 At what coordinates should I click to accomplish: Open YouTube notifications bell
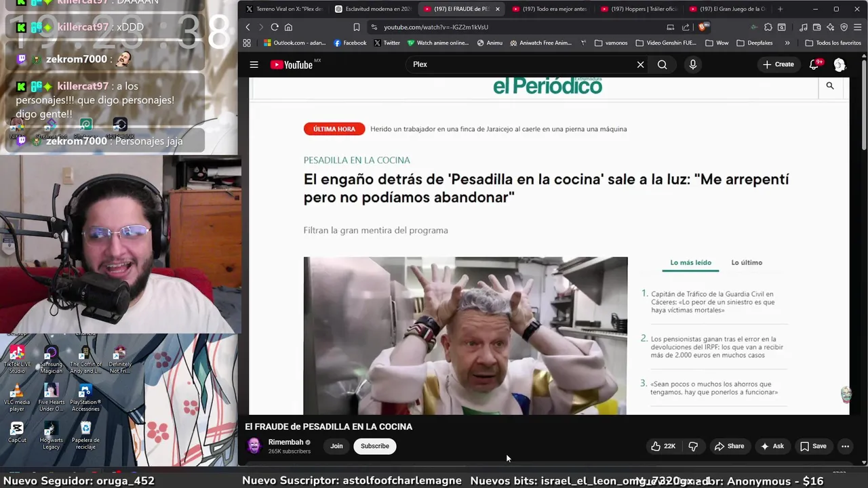tap(814, 64)
